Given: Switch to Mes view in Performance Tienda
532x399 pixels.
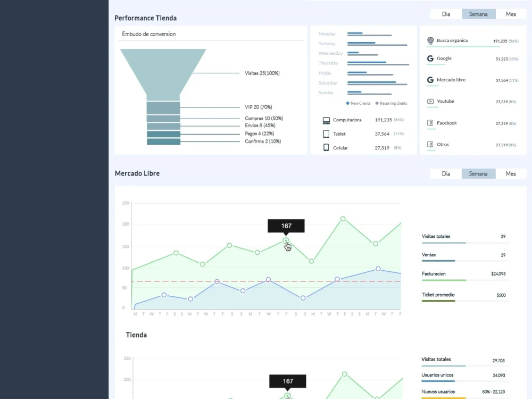Looking at the screenshot, I should 511,14.
